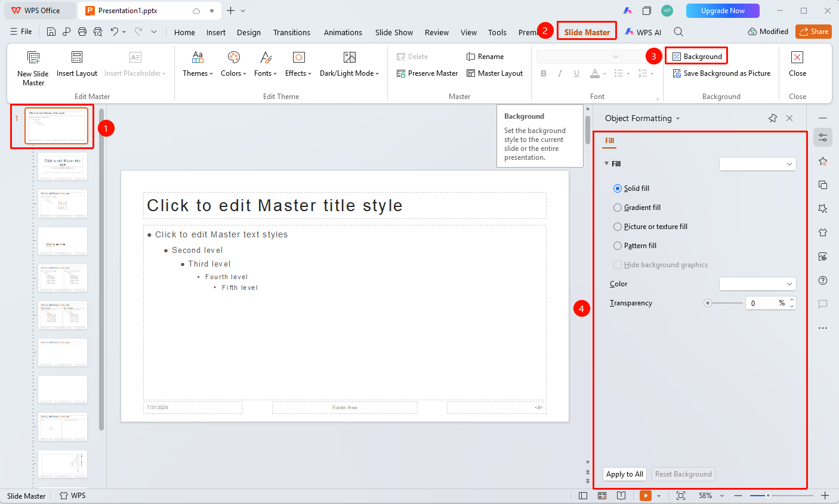This screenshot has height=504, width=839.
Task: Open the File menu
Action: coord(21,32)
